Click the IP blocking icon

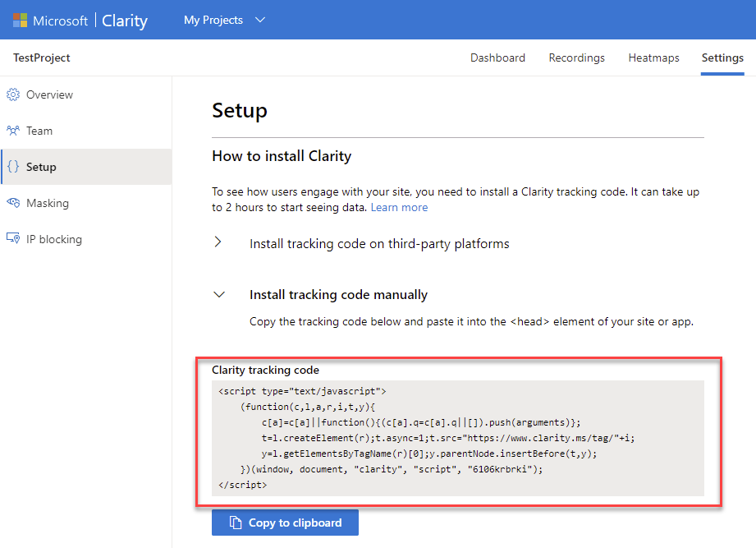pos(13,239)
